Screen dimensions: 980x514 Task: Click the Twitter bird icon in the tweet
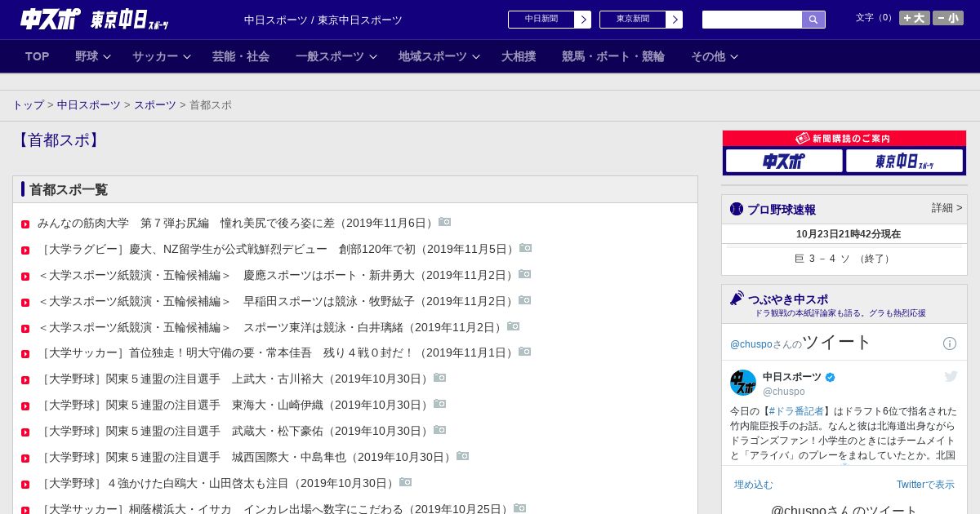tap(951, 376)
